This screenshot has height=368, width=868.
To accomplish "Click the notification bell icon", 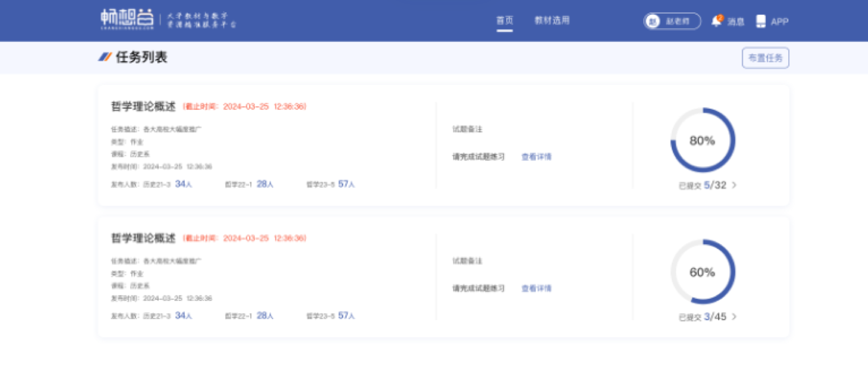I will pos(716,21).
